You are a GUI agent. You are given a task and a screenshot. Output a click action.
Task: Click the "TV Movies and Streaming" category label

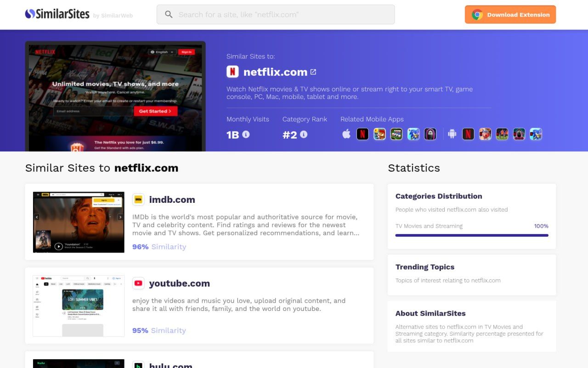[x=429, y=226]
